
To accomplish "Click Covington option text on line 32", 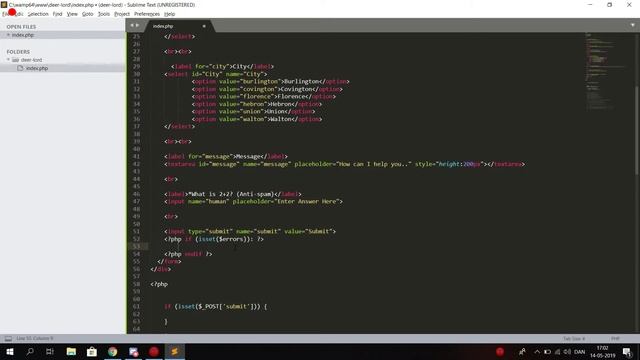I will tap(297, 89).
